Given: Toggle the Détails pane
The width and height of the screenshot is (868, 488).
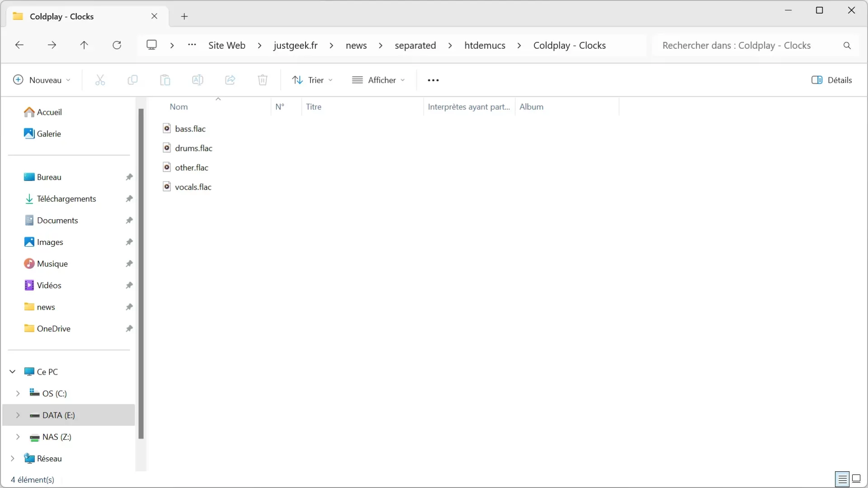Looking at the screenshot, I should click(x=832, y=80).
